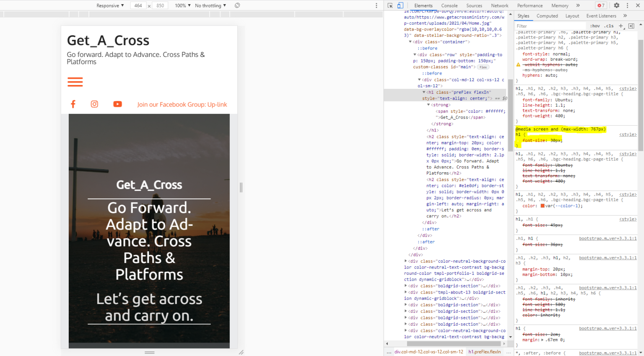Click the Elements panel vertical scrollbar

coord(510,115)
